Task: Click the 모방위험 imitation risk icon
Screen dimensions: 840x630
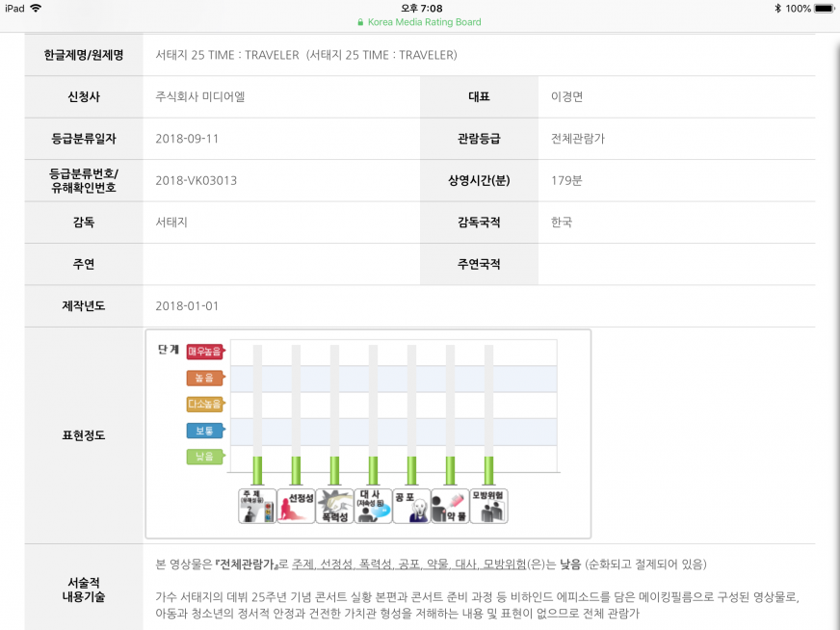Action: [488, 506]
